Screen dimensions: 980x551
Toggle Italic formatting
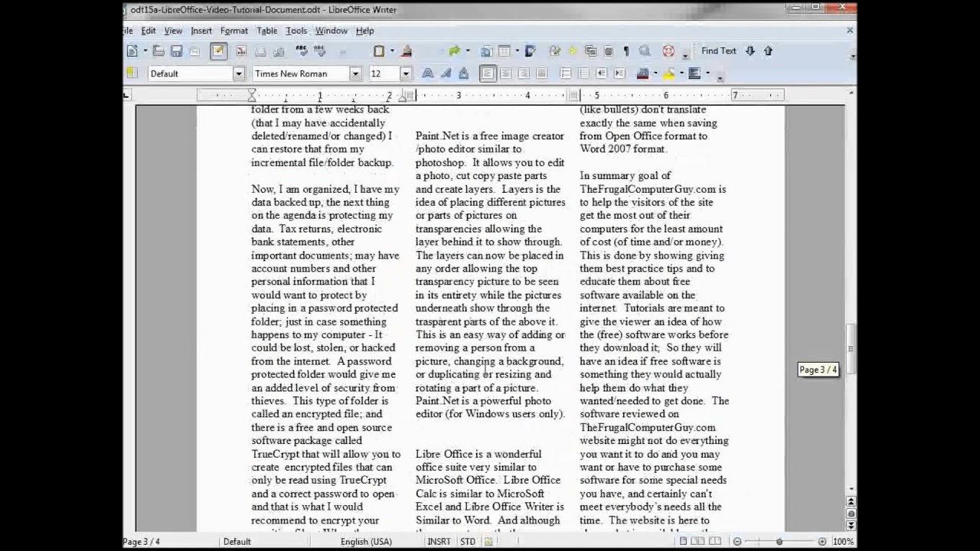446,73
